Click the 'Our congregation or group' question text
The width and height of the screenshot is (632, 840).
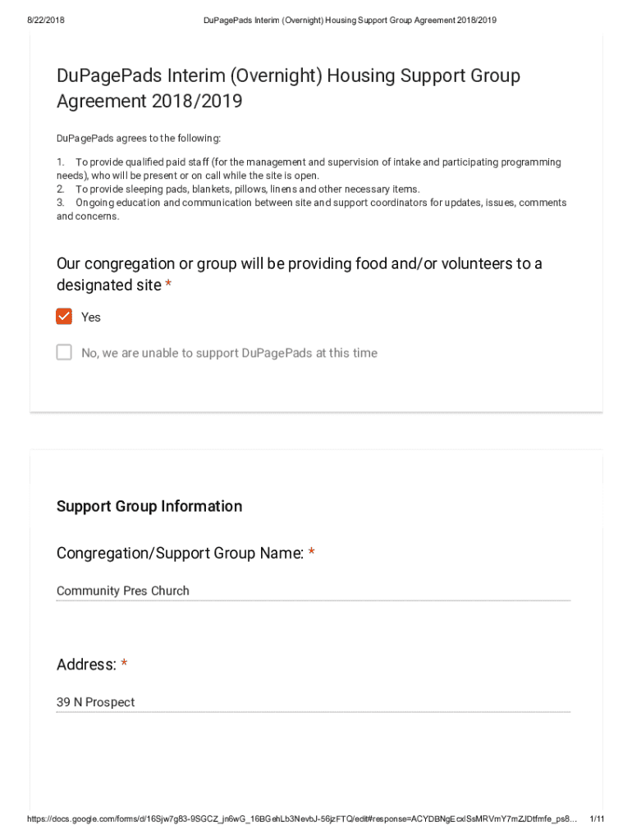click(299, 274)
